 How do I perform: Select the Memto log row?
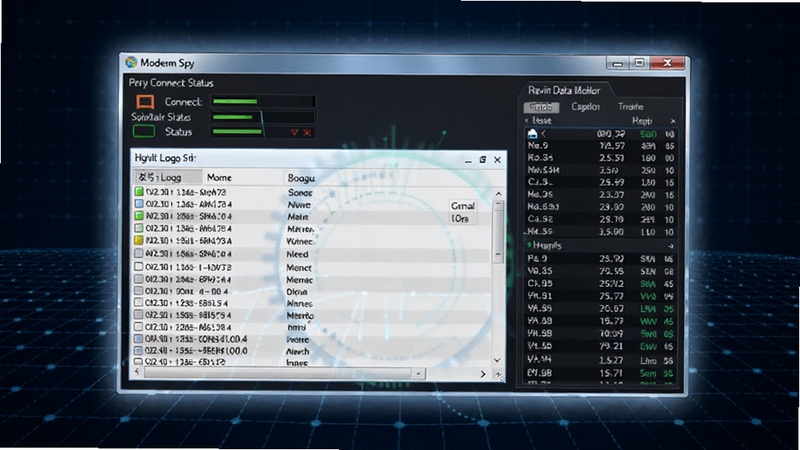tap(311, 315)
